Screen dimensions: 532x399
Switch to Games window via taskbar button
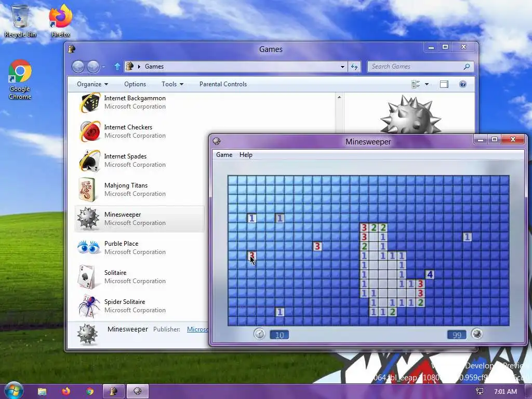tap(114, 391)
